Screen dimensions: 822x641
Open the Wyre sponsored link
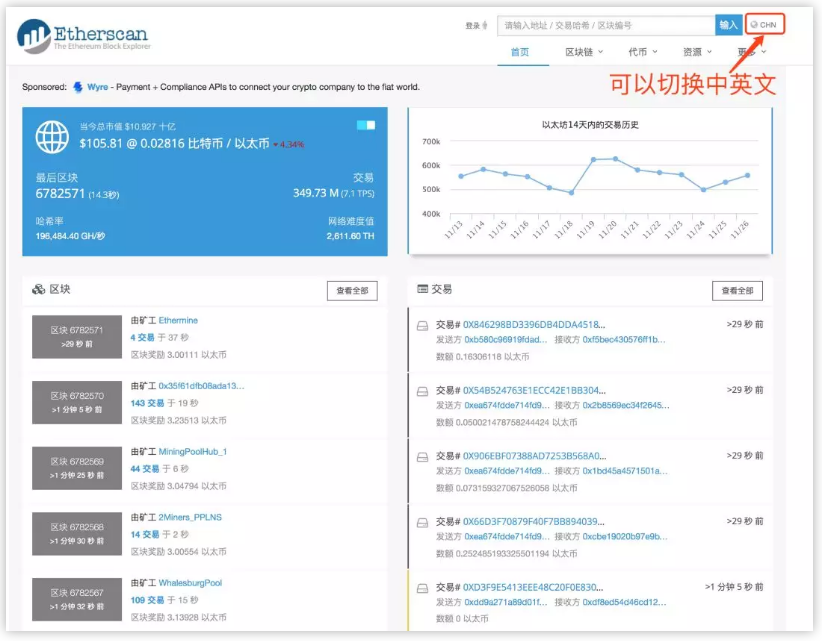pos(98,87)
